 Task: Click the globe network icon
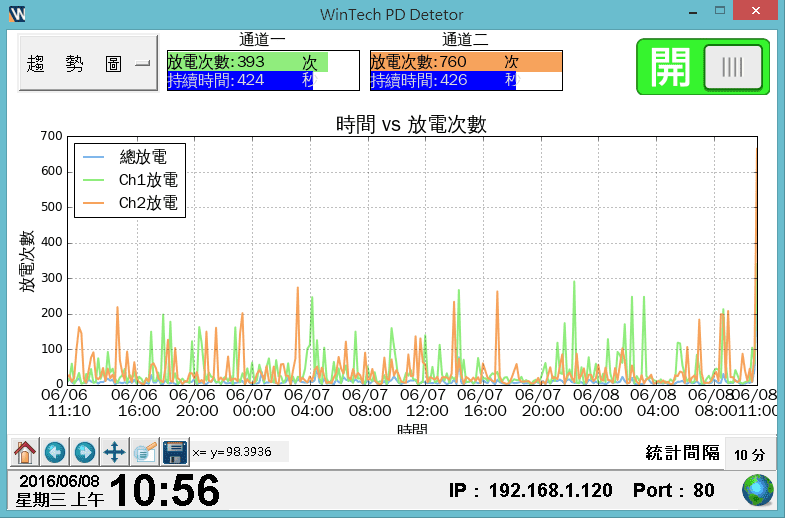point(757,490)
